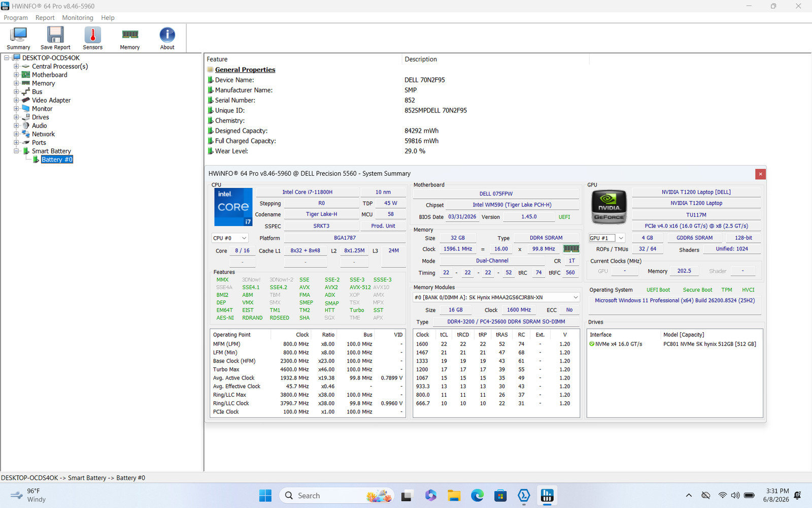Image resolution: width=812 pixels, height=508 pixels.
Task: Open the Summary toolbar icon
Action: coord(19,38)
